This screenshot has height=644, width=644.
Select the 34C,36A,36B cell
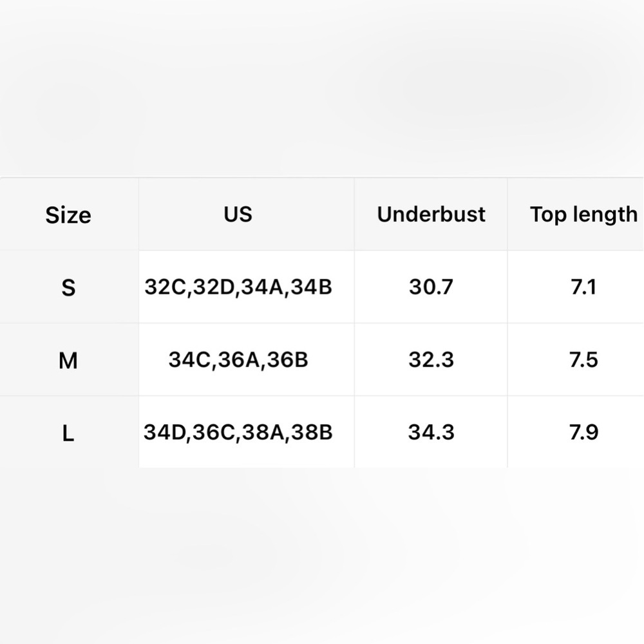click(x=238, y=359)
